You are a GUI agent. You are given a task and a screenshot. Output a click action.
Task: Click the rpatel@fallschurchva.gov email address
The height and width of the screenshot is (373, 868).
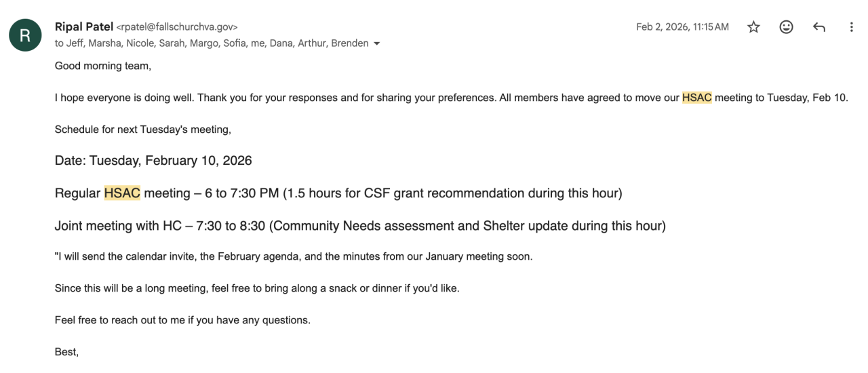point(177,27)
